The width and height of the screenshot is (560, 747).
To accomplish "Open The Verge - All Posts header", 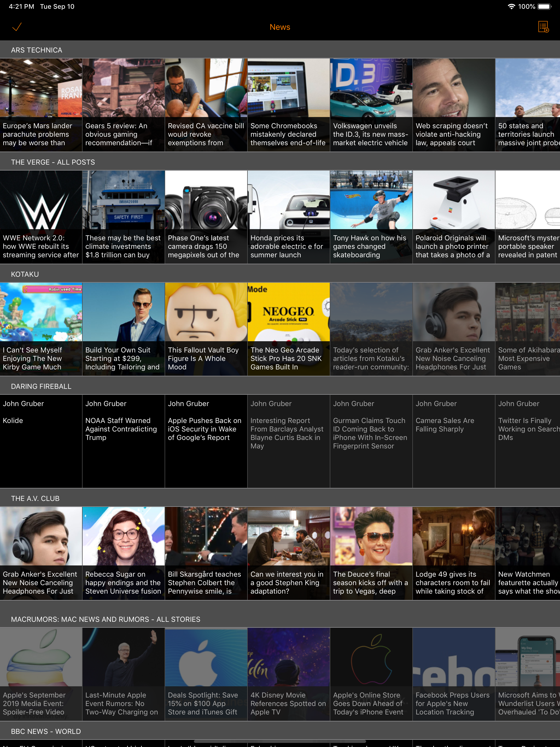I will tap(53, 162).
